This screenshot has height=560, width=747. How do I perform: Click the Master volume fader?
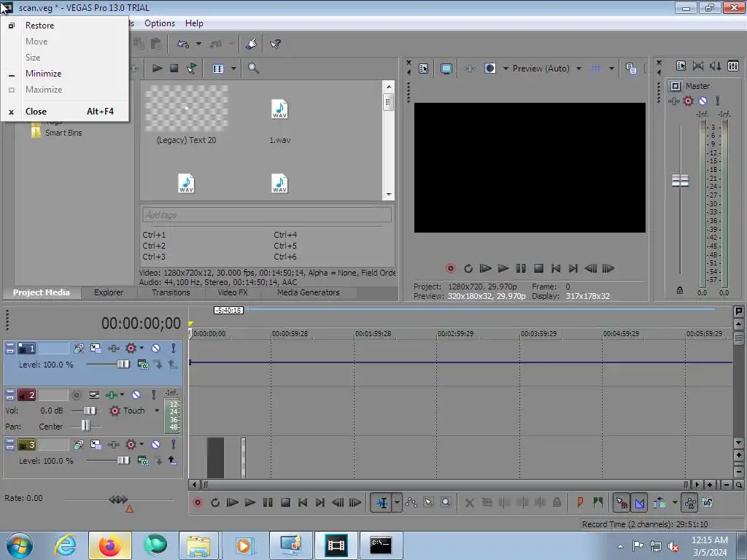tap(681, 181)
